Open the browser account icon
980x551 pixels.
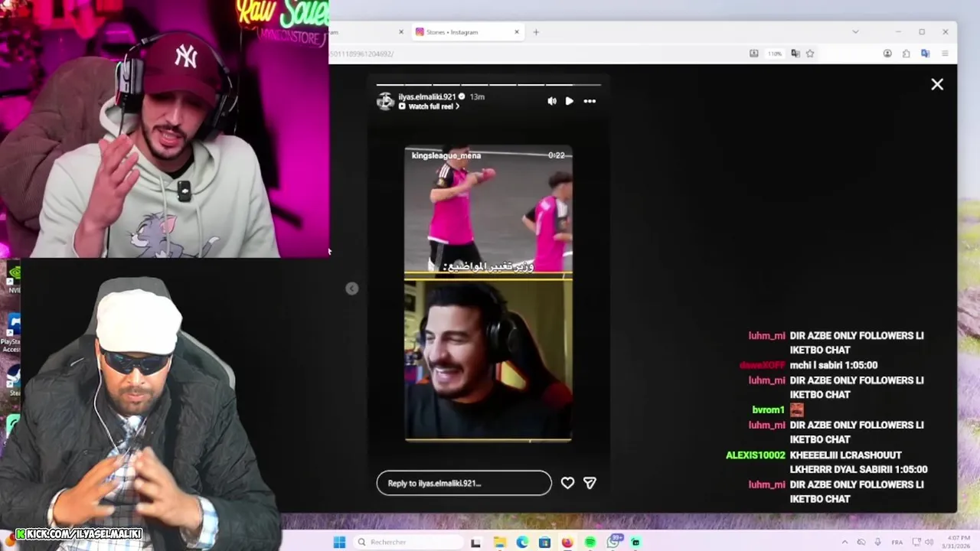click(x=887, y=54)
